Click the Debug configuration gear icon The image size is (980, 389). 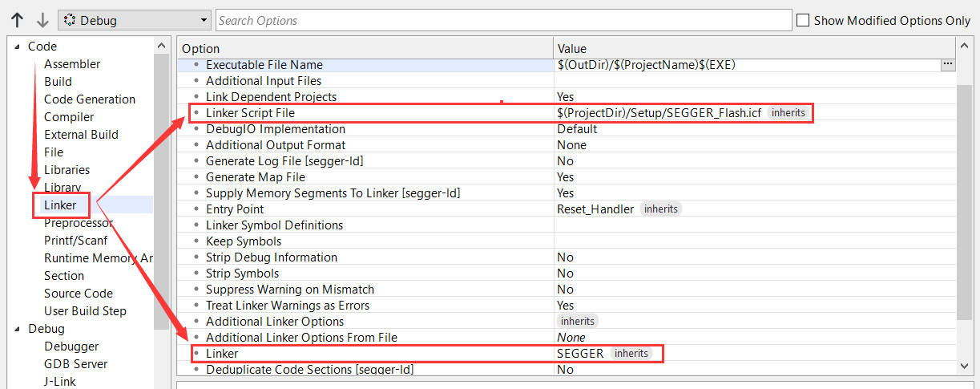(70, 20)
